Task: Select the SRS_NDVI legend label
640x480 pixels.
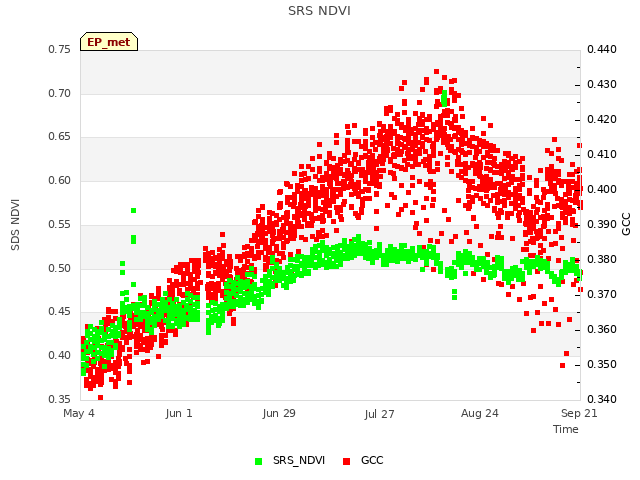Action: click(299, 460)
